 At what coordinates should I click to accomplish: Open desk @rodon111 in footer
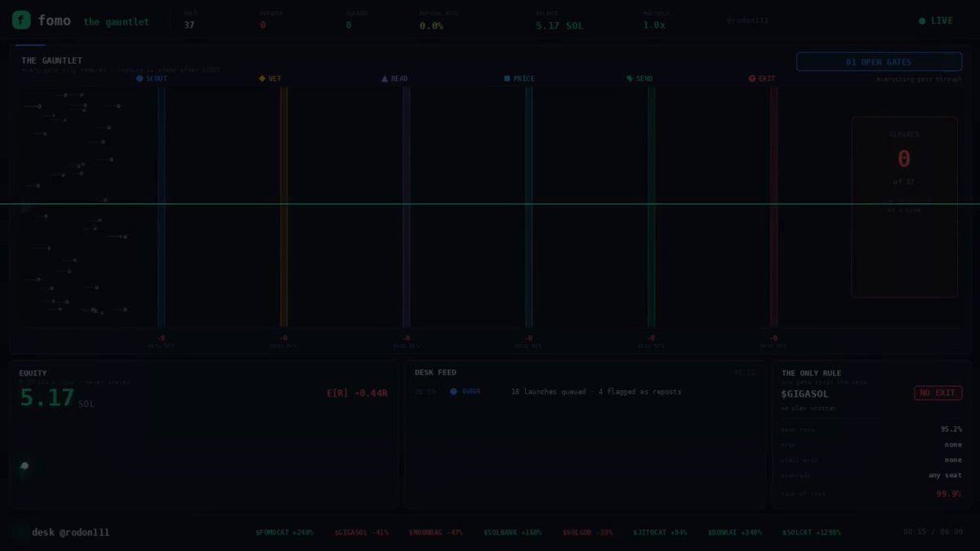coord(70,532)
